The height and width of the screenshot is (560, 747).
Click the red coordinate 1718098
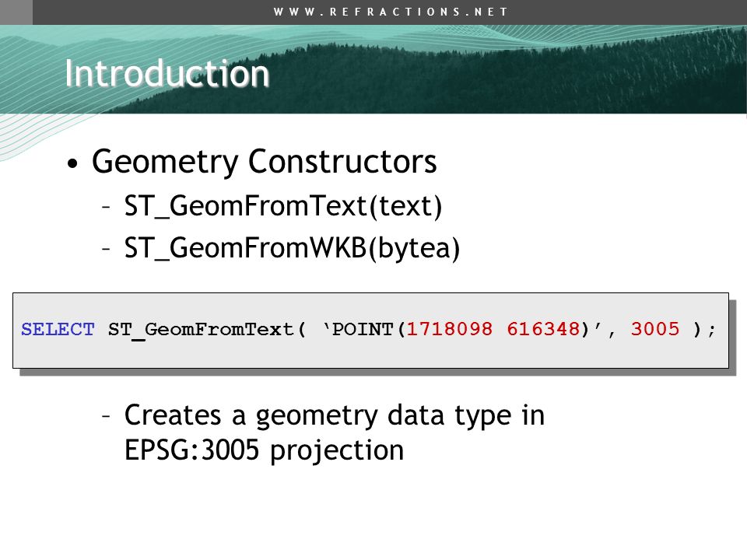pyautogui.click(x=449, y=329)
